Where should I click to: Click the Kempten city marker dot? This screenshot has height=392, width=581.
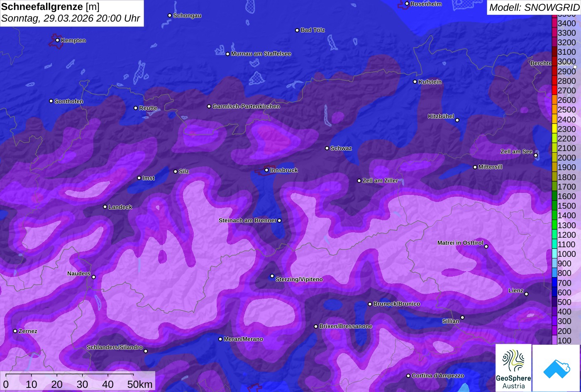click(57, 40)
